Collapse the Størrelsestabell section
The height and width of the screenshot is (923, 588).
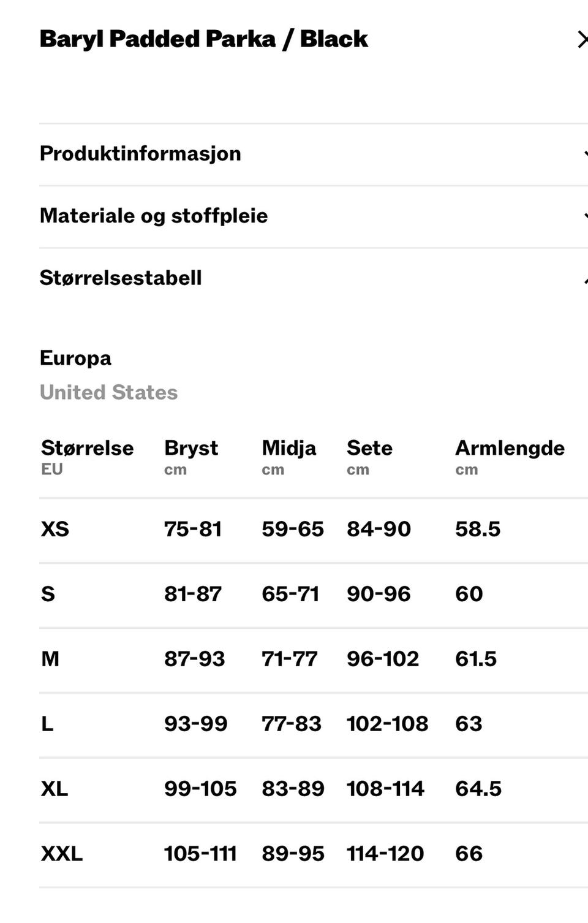[121, 278]
